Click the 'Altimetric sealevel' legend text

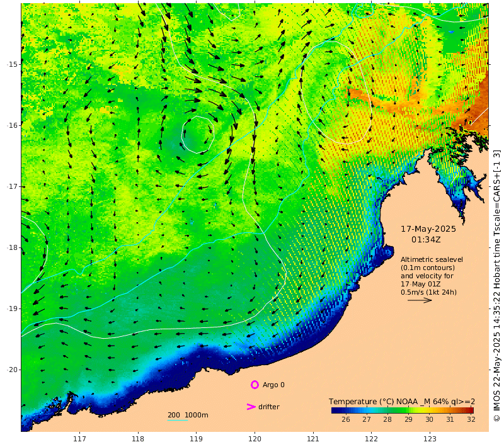click(432, 259)
